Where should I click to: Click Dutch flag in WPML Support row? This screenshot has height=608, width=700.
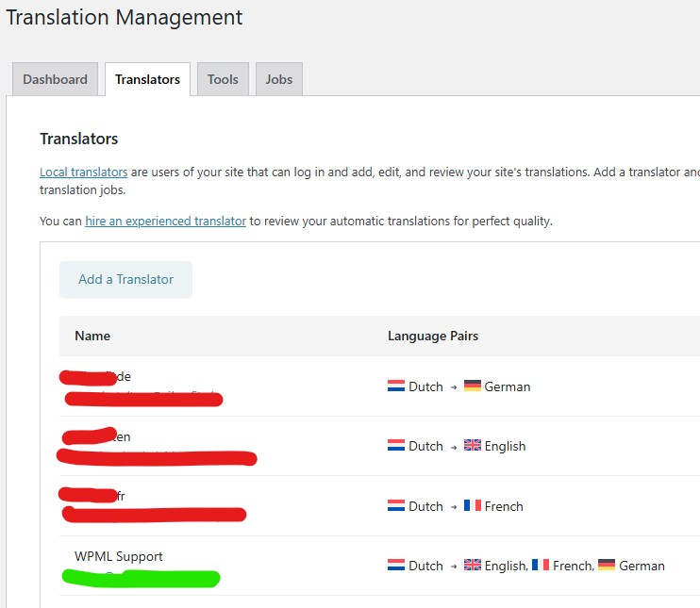point(396,565)
